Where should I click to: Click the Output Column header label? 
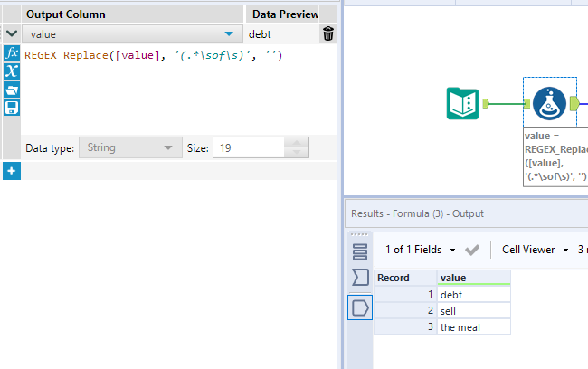66,14
